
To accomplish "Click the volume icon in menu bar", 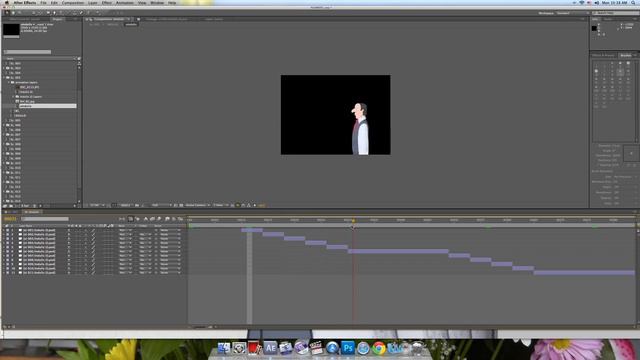I will 596,2.
